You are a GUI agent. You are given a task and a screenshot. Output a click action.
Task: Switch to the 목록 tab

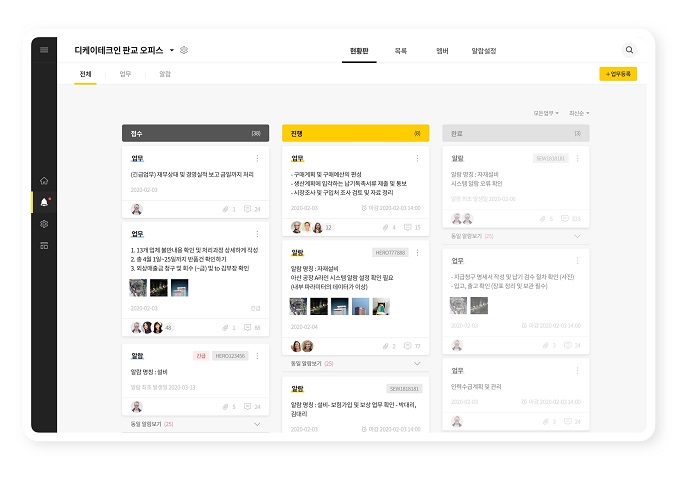pyautogui.click(x=401, y=50)
